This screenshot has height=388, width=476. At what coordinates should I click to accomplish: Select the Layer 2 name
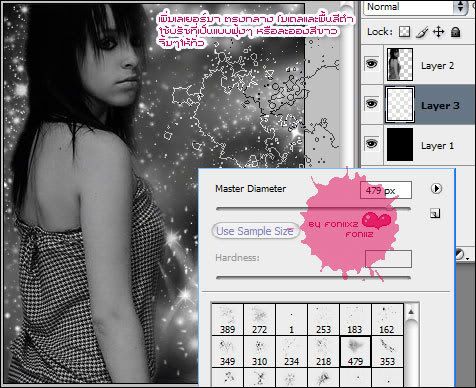click(437, 66)
